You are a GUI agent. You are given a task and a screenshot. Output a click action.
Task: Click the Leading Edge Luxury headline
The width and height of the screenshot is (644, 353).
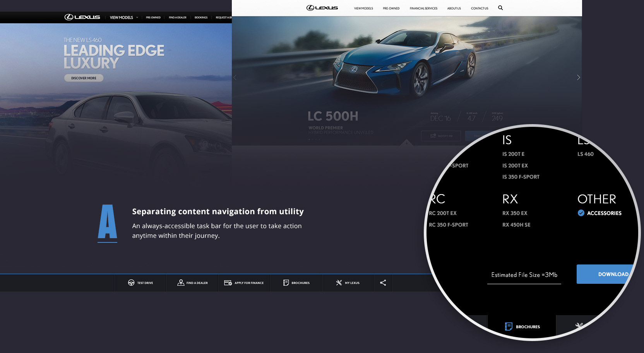[114, 56]
